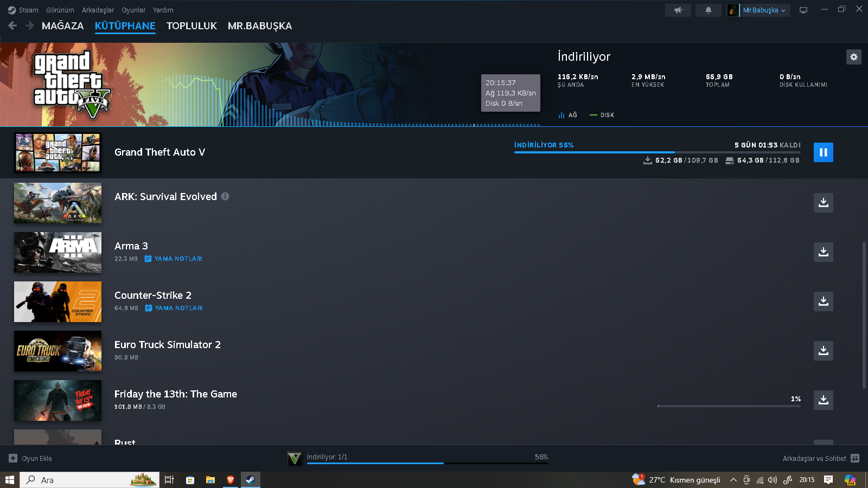Download the Counter-Strike 2 update
This screenshot has width=868, height=488.
823,301
